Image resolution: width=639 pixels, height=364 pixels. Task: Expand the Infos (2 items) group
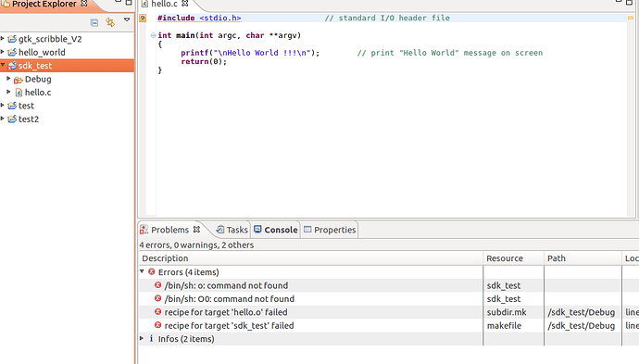(x=142, y=338)
